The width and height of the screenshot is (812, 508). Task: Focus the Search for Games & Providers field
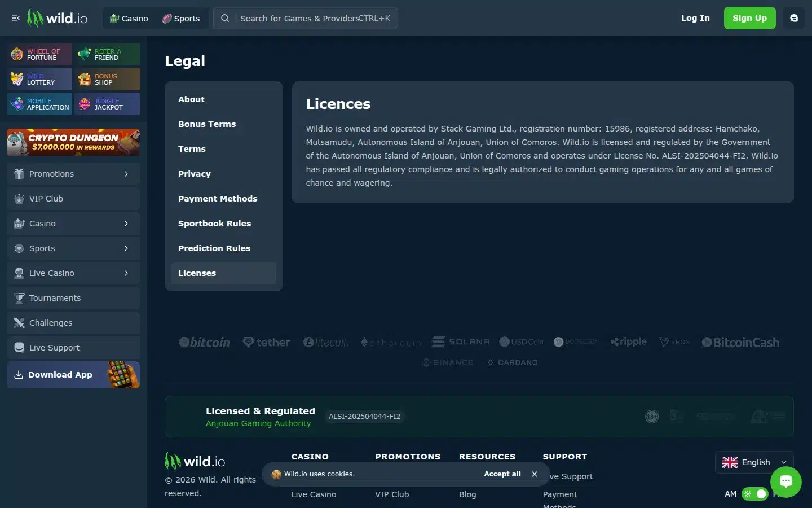pos(306,18)
